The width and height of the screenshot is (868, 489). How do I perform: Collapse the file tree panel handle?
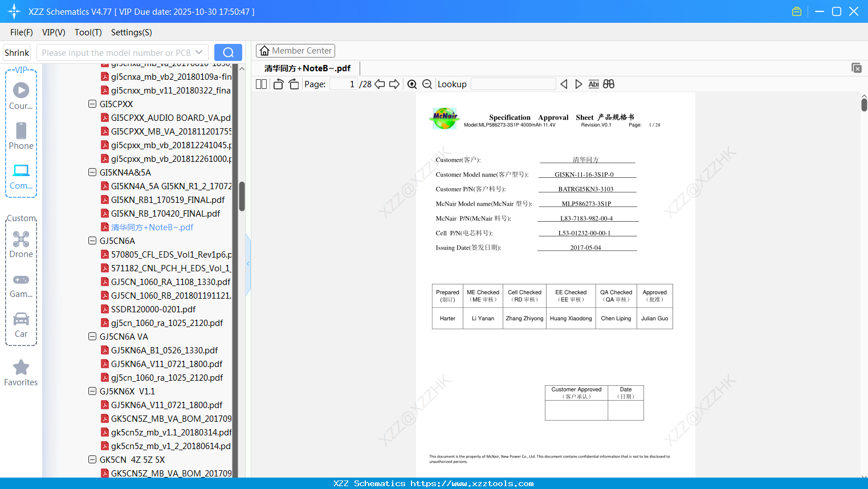pos(248,264)
